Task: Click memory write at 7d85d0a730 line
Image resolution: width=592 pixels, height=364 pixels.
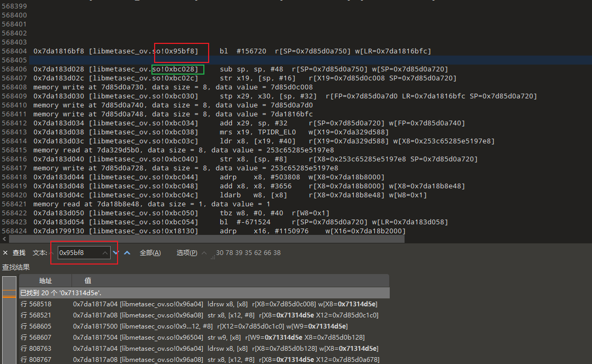Action: pyautogui.click(x=173, y=87)
